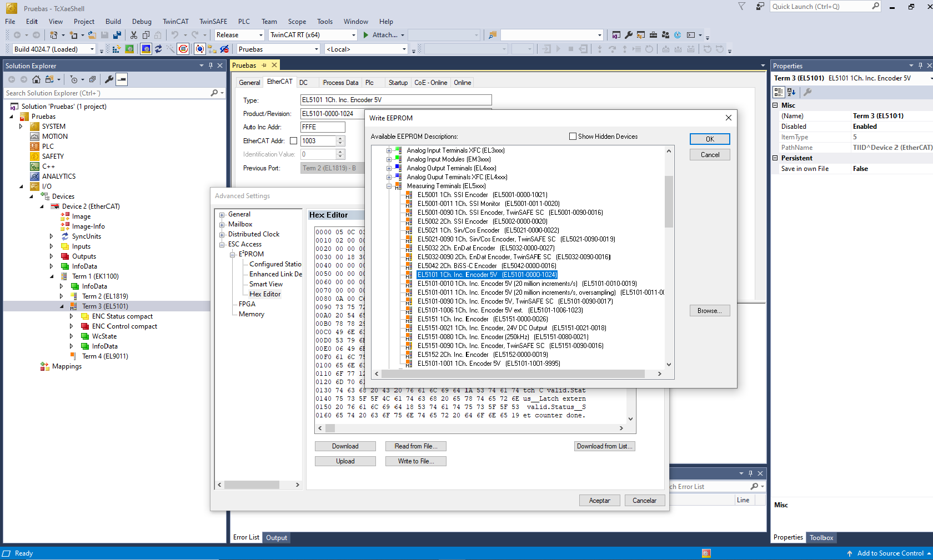Open the Startup tab
933x560 pixels.
point(398,83)
